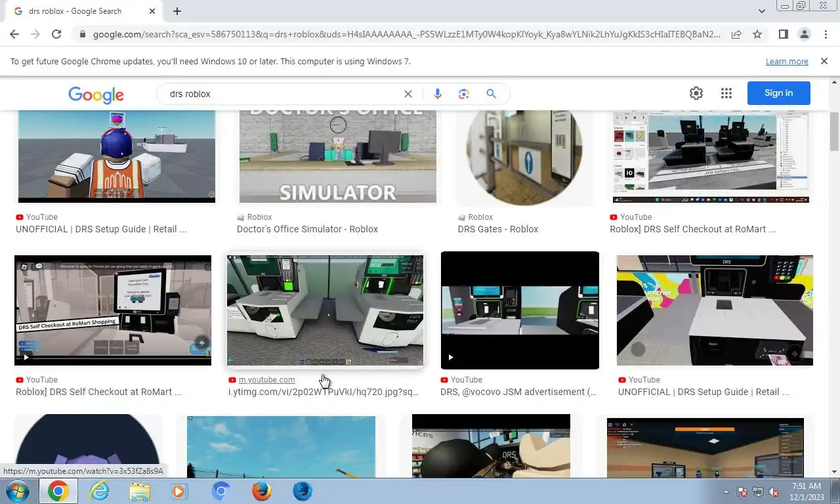Open 'Doctor's Office Simulator - Roblox' link
This screenshot has width=840, height=504.
[x=307, y=229]
